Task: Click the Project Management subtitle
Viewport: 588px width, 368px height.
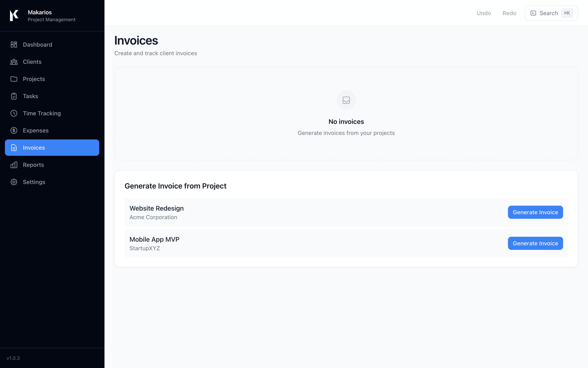Action: (x=51, y=19)
